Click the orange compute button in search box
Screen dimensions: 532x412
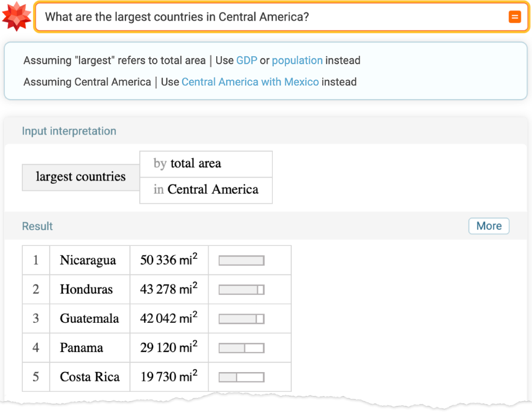pyautogui.click(x=514, y=17)
